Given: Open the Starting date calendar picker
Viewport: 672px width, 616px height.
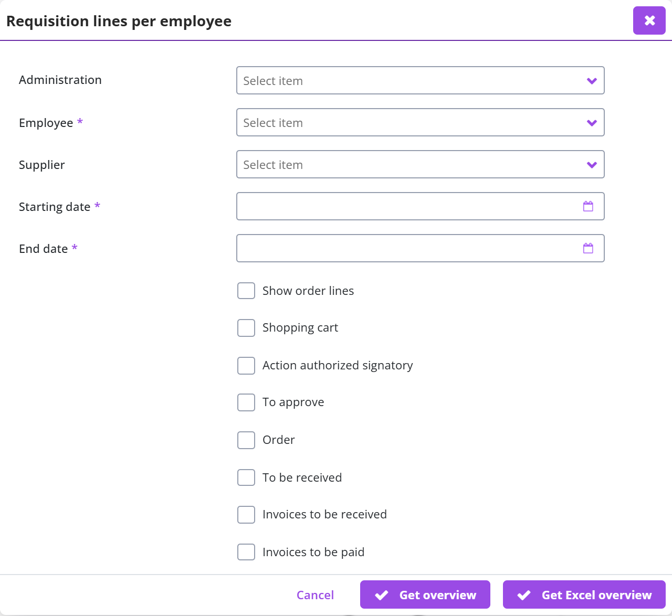Looking at the screenshot, I should [588, 206].
